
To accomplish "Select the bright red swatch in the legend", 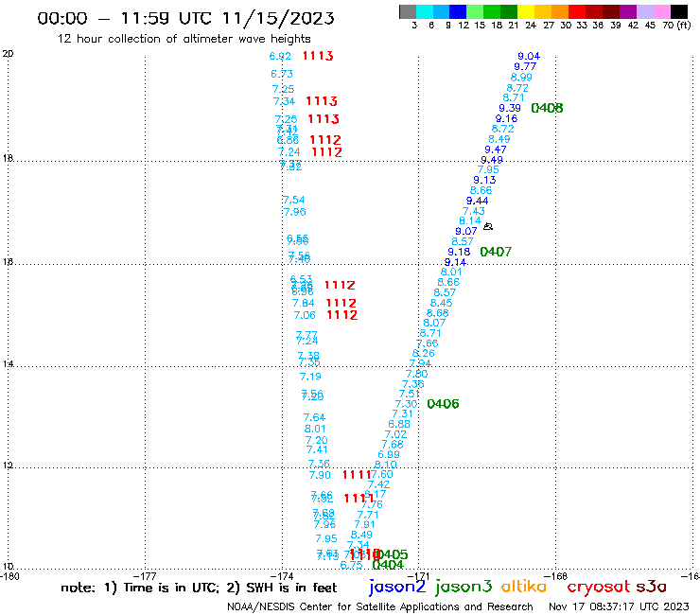I will (x=577, y=11).
